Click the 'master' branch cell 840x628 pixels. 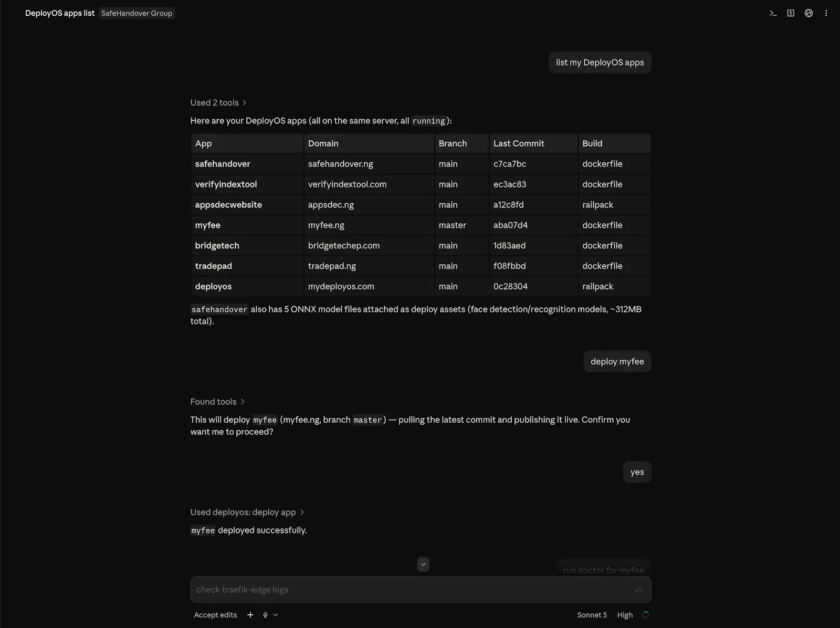coord(462,225)
